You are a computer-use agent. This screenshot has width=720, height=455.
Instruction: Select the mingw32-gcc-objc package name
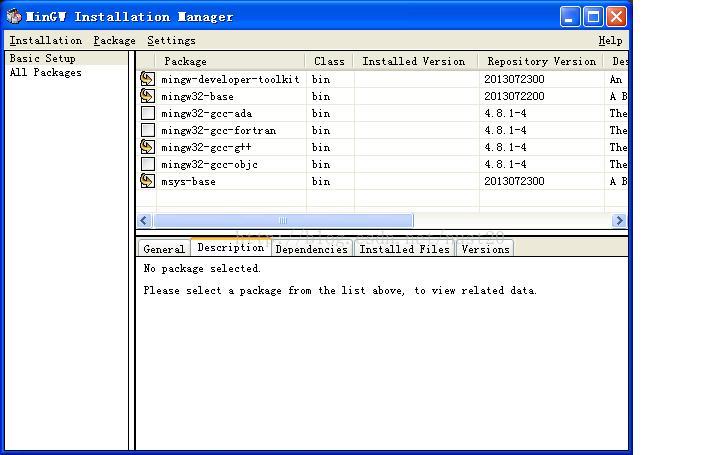click(x=209, y=164)
